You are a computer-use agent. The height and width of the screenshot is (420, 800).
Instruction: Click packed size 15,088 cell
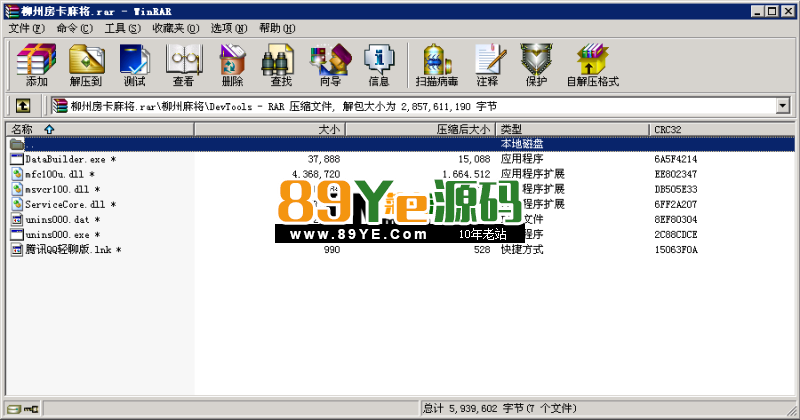[474, 159]
